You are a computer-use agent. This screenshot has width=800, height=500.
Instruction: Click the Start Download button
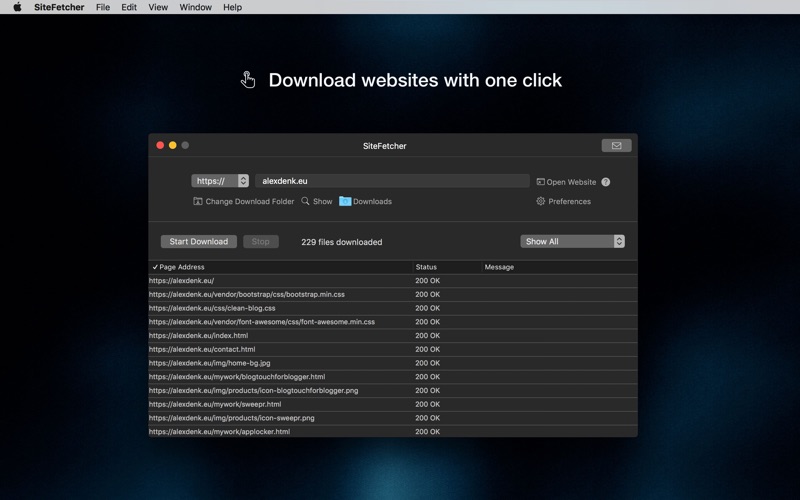point(198,241)
